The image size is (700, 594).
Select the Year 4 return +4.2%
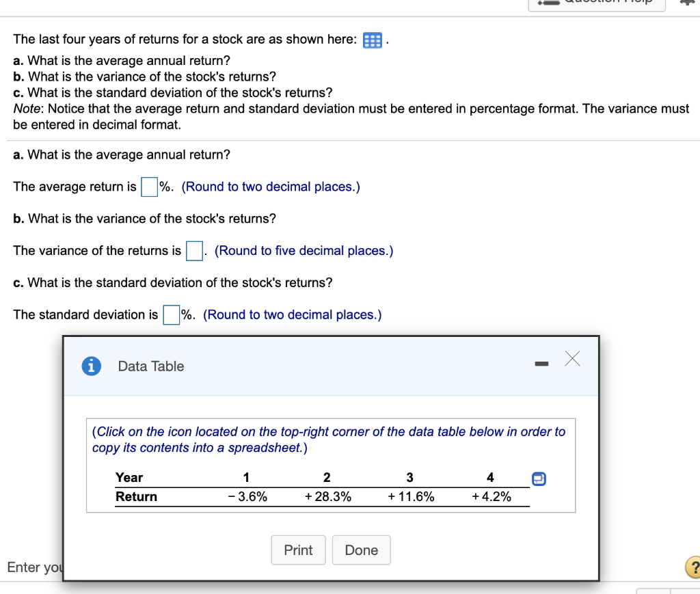point(492,497)
